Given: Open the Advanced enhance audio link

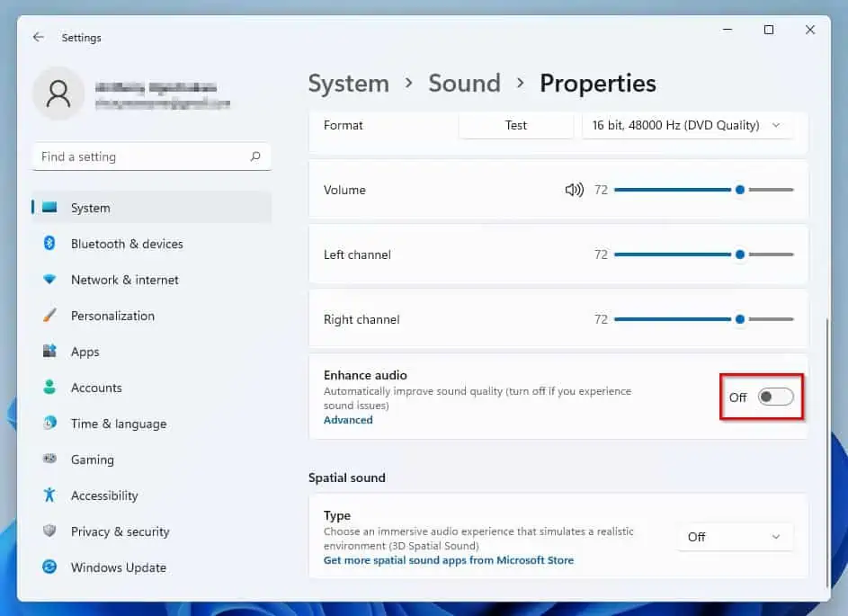Looking at the screenshot, I should (348, 420).
